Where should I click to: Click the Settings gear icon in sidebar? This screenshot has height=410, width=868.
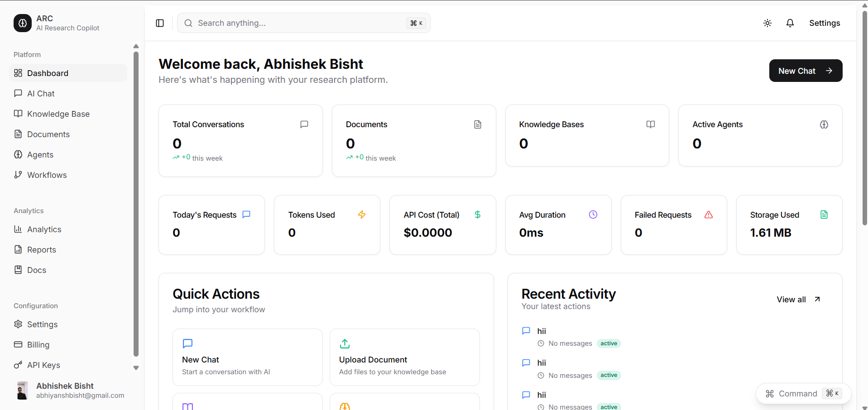coord(18,324)
